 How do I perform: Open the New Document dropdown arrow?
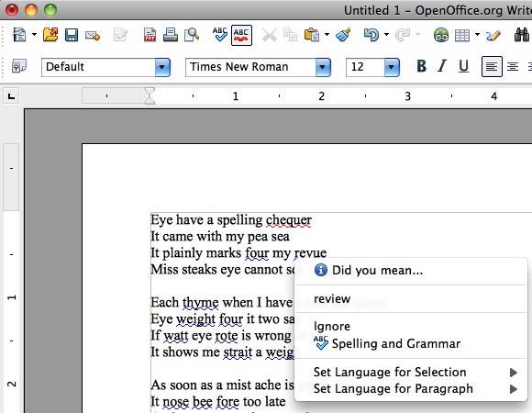[x=34, y=34]
